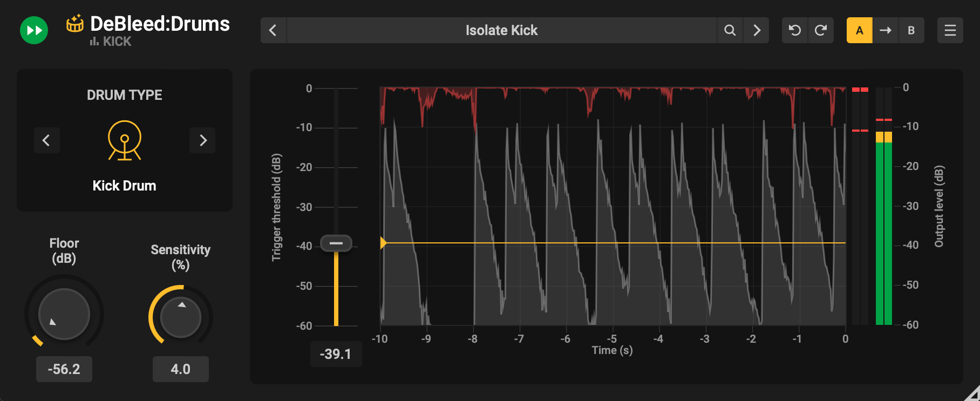
Task: Click the green fast-forward logo button
Action: [34, 30]
